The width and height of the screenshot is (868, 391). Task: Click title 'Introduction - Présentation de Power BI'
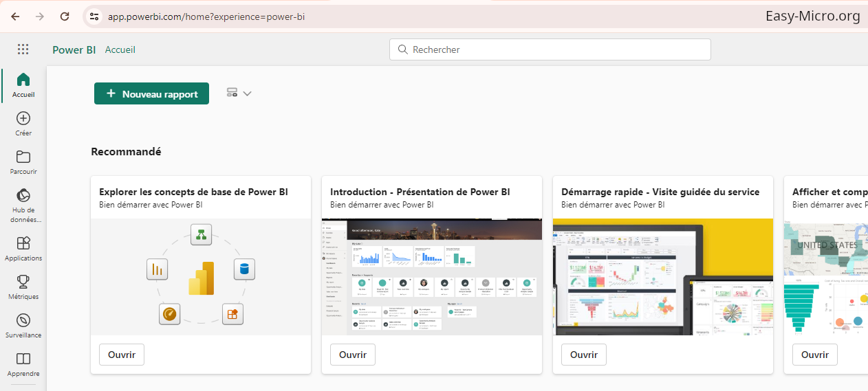point(420,192)
